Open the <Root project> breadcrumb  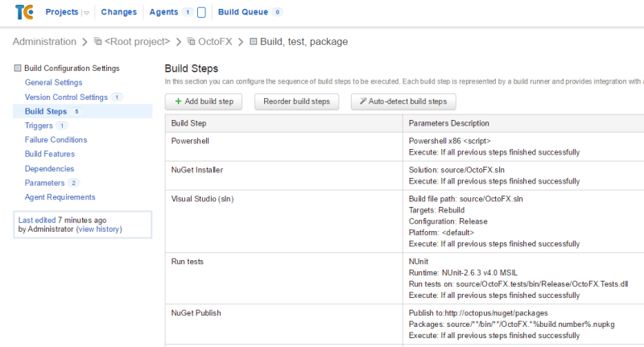pyautogui.click(x=137, y=42)
